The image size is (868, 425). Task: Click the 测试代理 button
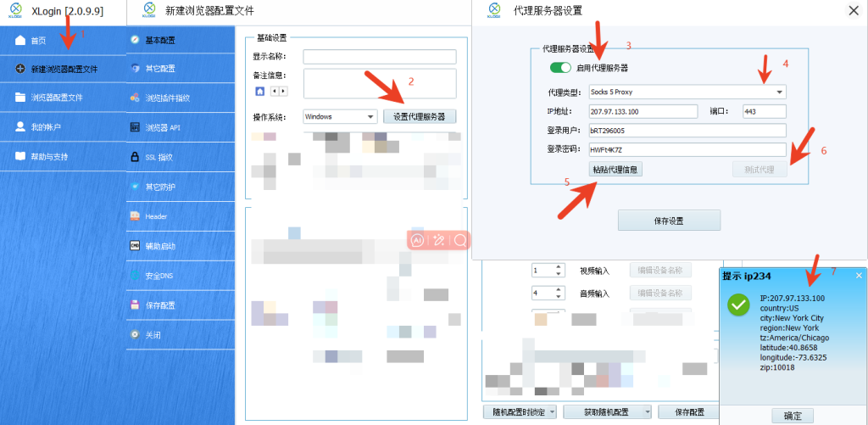tap(759, 170)
